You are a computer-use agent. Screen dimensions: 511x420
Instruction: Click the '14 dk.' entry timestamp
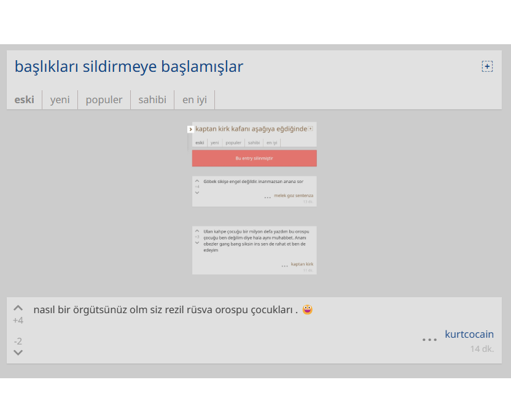pyautogui.click(x=482, y=349)
